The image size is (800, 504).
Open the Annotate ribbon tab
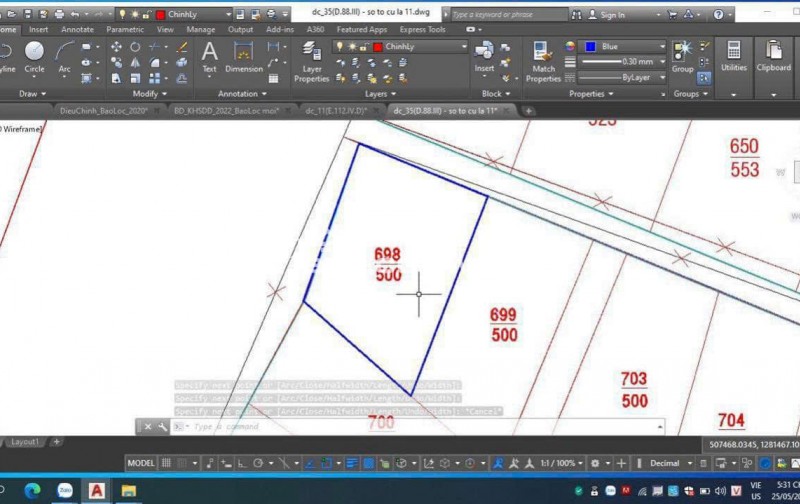coord(77,30)
